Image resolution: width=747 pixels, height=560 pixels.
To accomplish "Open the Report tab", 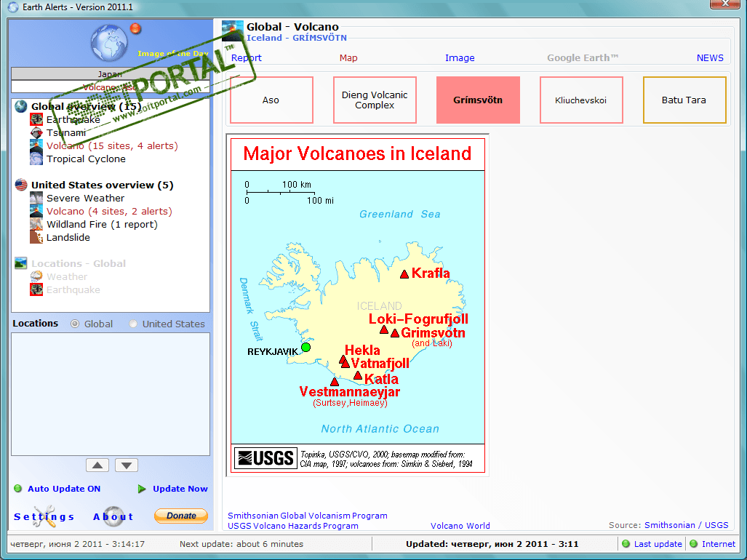I will 247,57.
